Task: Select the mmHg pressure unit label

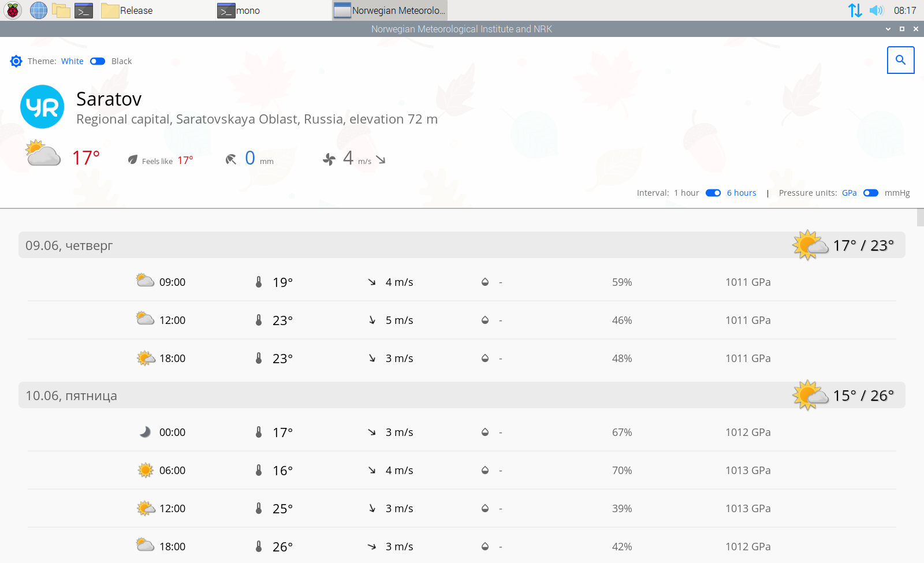Action: [x=897, y=193]
